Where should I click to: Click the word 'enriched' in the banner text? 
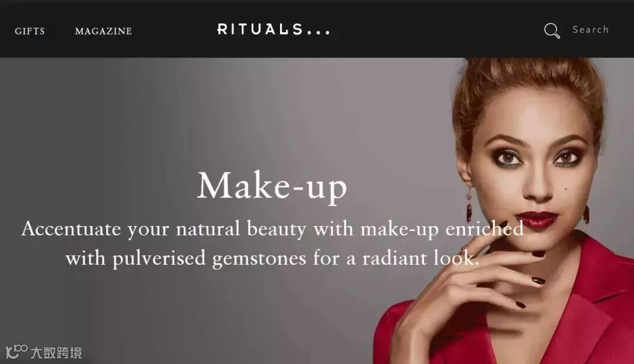click(484, 229)
